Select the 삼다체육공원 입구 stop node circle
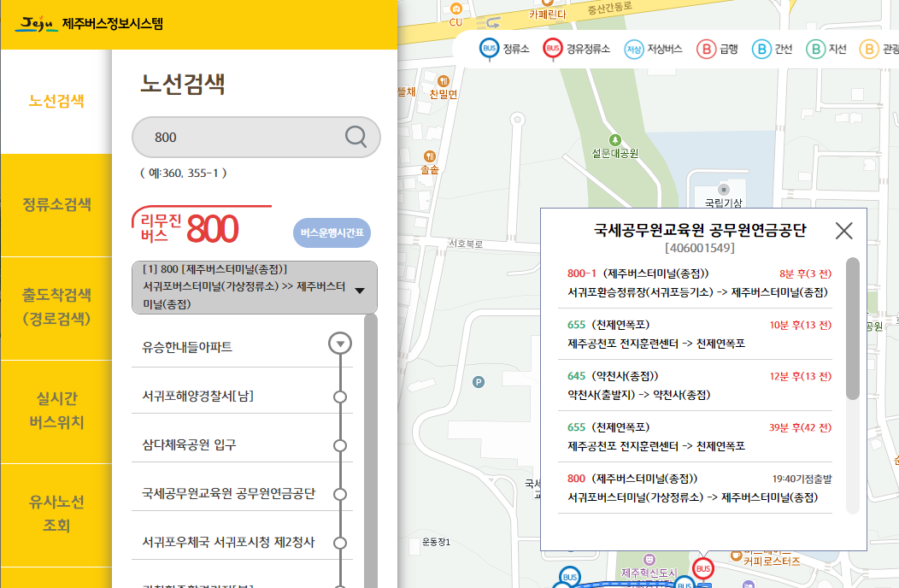Viewport: 899px width, 588px height. click(340, 446)
